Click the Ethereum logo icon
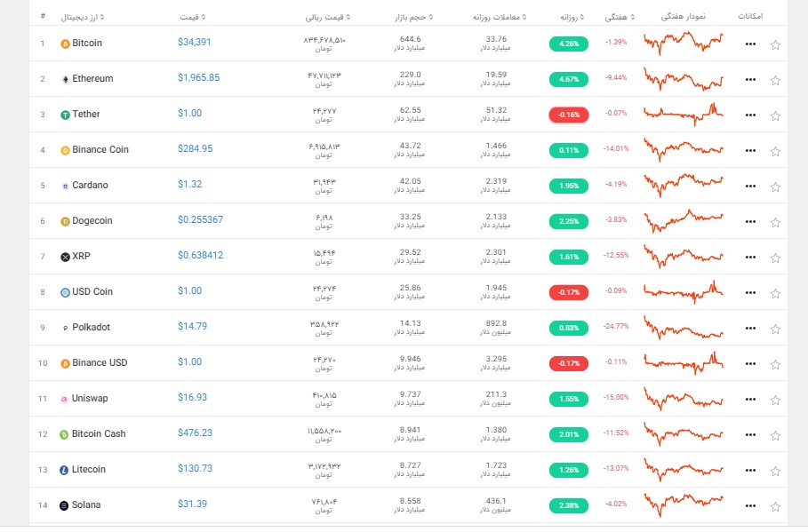The image size is (808, 532). pyautogui.click(x=65, y=79)
